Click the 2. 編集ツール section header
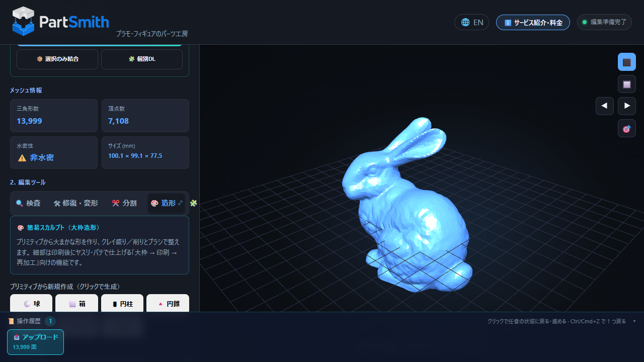 [x=28, y=182]
